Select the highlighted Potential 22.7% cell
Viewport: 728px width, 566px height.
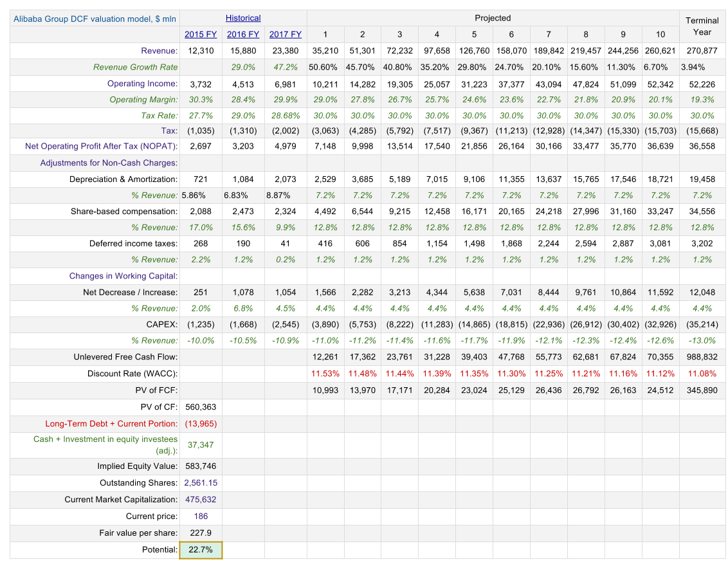[201, 550]
